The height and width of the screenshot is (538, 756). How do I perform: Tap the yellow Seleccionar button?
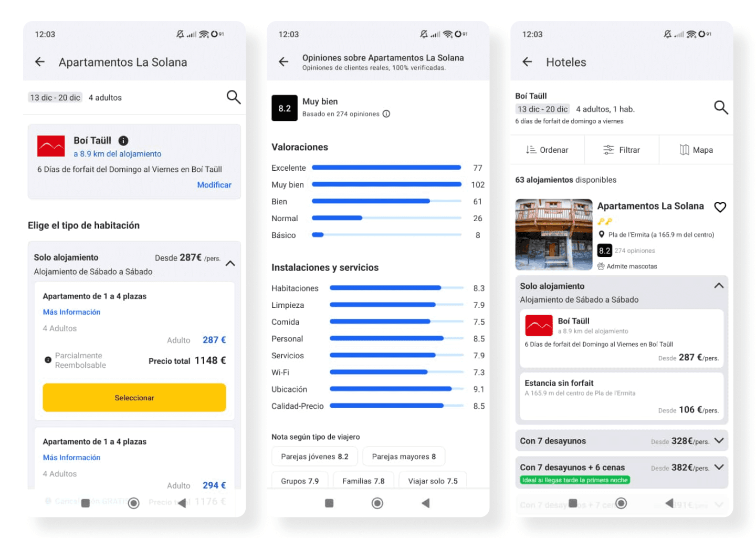[134, 398]
